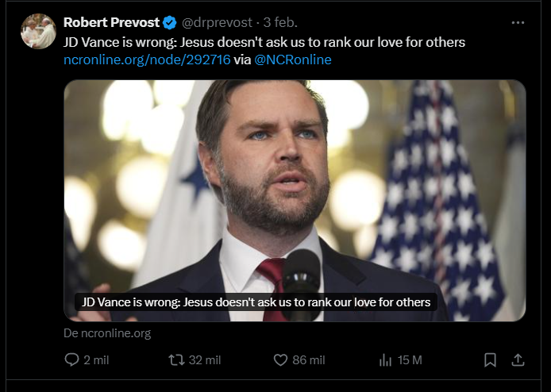Click the share upload arrow icon
551x392 pixels.
(518, 359)
